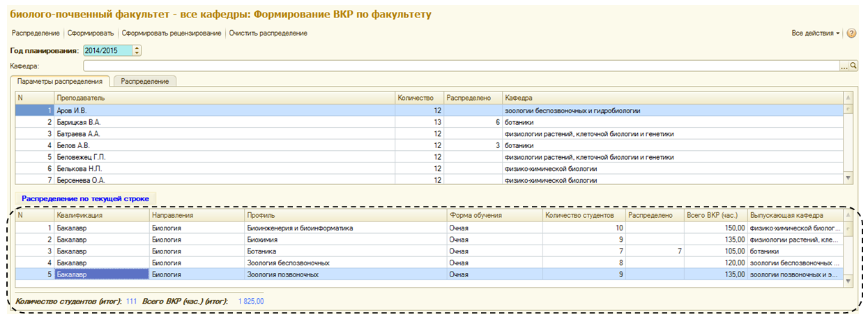This screenshot has height=317, width=868.
Task: Click Всего ВКР value 120,00
Action: pos(715,263)
